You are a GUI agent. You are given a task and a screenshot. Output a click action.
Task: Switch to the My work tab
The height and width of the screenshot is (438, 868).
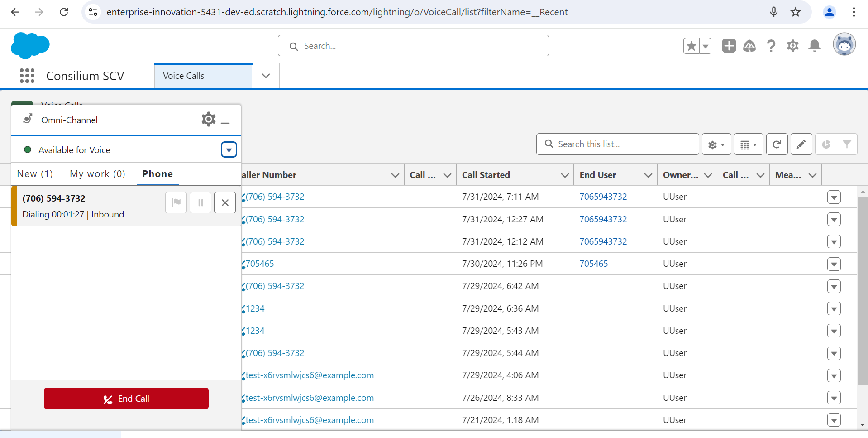pyautogui.click(x=97, y=174)
